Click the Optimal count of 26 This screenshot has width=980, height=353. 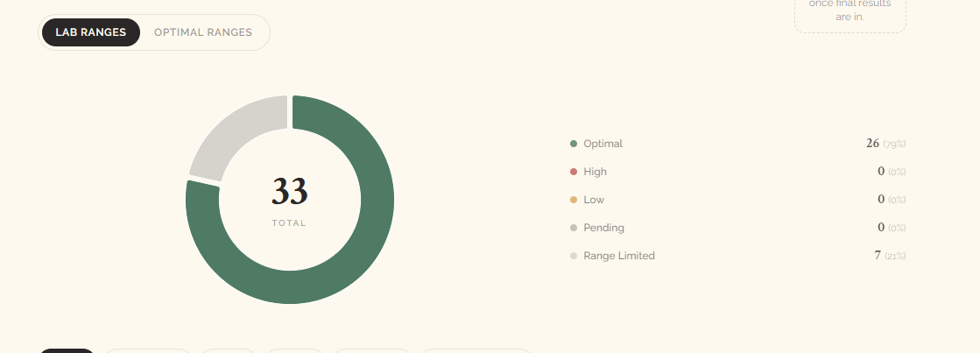click(x=872, y=144)
